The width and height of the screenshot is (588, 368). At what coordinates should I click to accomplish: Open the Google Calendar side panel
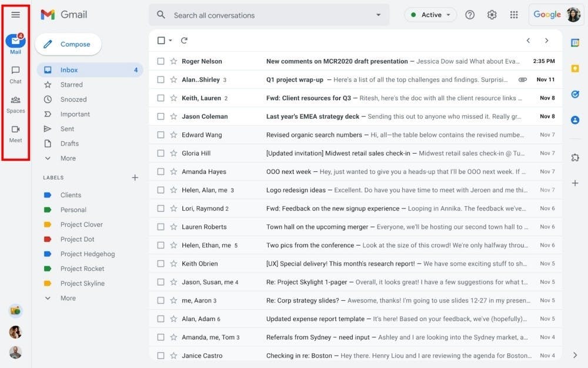(575, 43)
